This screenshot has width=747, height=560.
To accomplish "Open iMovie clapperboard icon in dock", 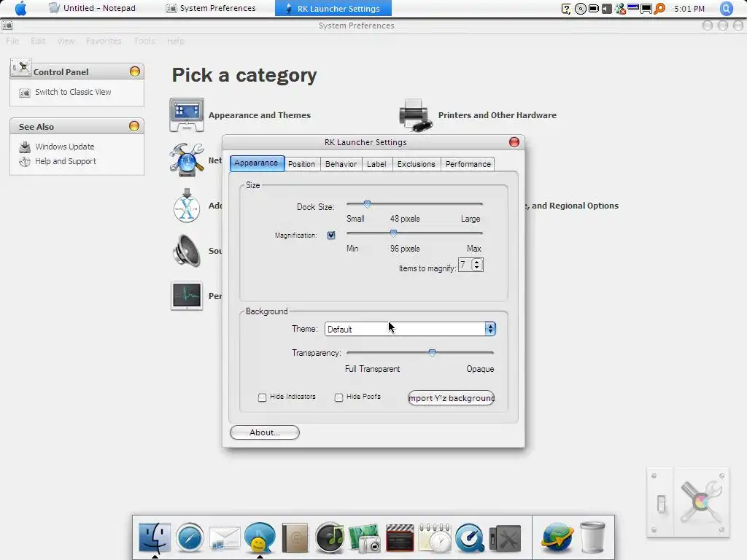I will coord(400,538).
